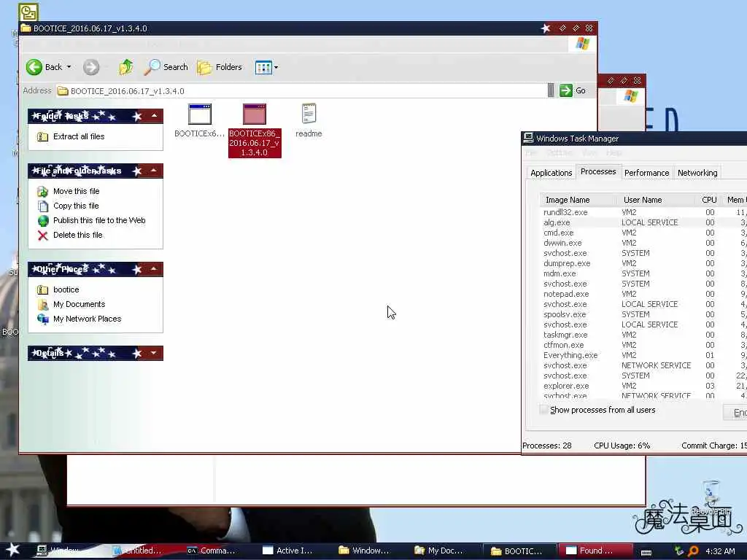Image resolution: width=747 pixels, height=560 pixels.
Task: Select spoolsv.exe process row
Action: point(643,314)
